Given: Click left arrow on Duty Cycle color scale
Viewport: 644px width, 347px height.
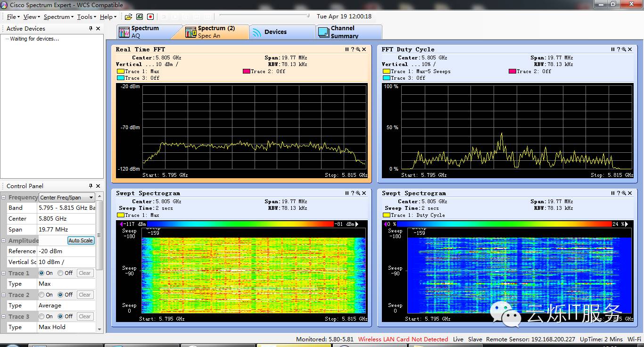Looking at the screenshot, I should (x=385, y=224).
